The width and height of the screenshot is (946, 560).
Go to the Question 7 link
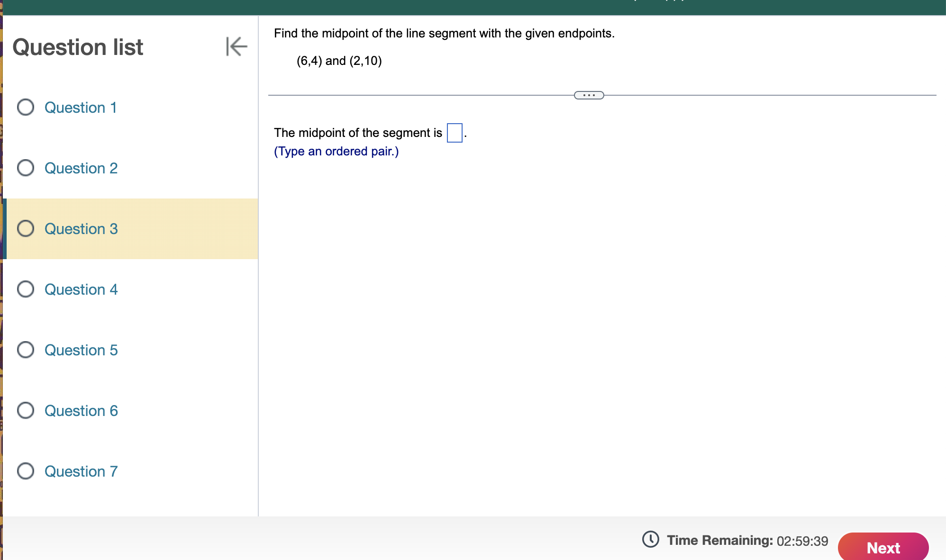[81, 471]
